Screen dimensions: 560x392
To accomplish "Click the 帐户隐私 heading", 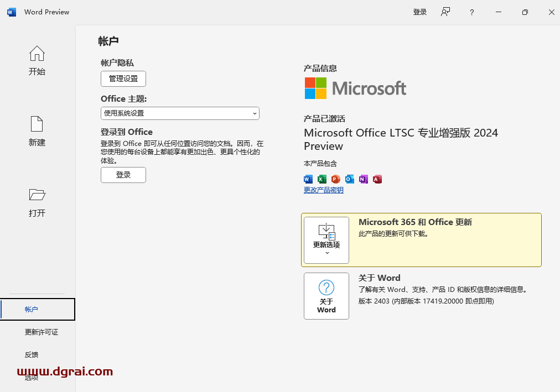I will click(117, 63).
